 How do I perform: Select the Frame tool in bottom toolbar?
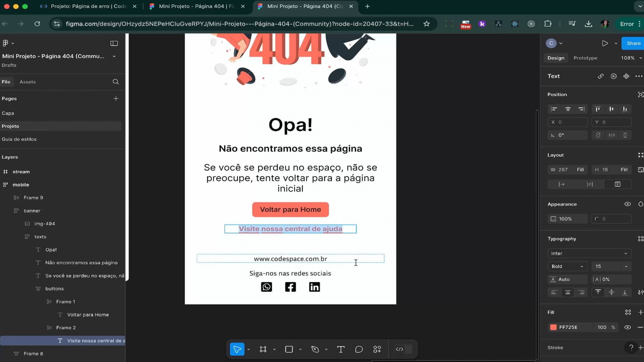(263, 349)
